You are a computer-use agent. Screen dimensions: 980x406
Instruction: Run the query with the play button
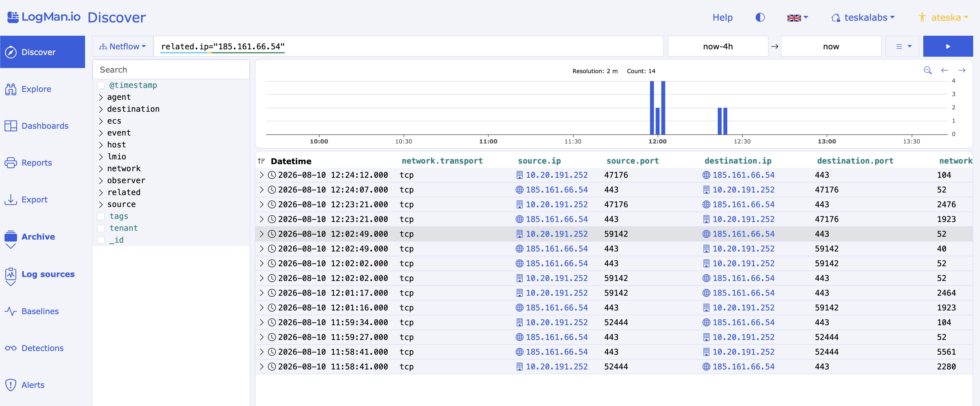(x=948, y=46)
